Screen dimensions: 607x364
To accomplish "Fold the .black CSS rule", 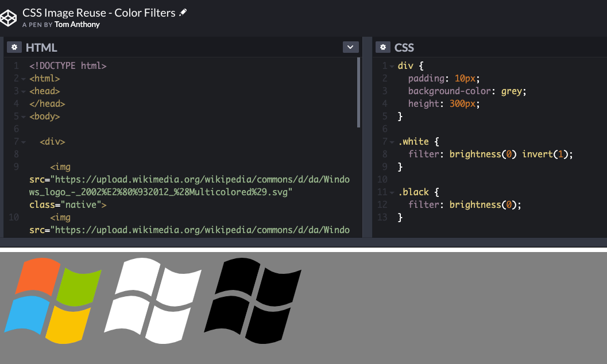I will [x=392, y=192].
